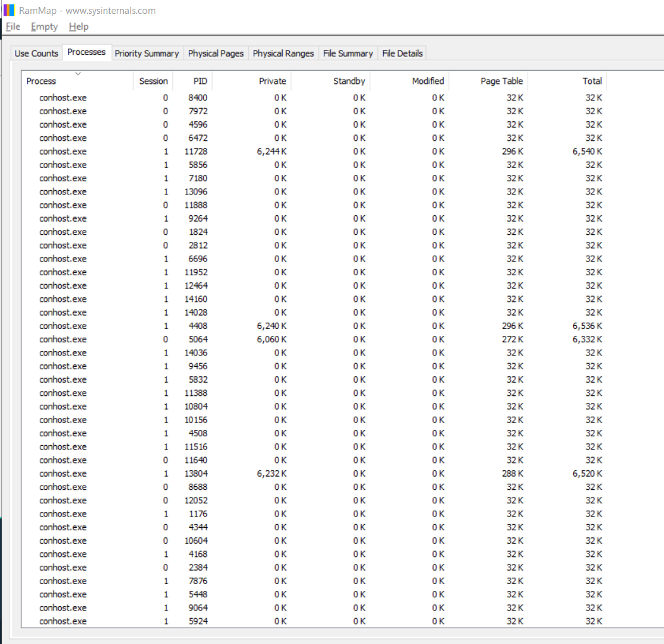
Task: Click PID value 2812
Action: point(198,246)
